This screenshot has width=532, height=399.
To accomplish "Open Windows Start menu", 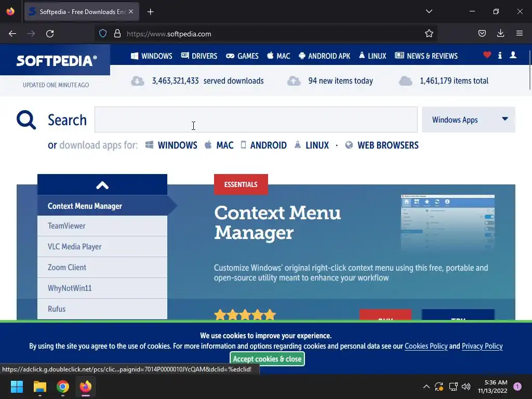I will click(17, 387).
